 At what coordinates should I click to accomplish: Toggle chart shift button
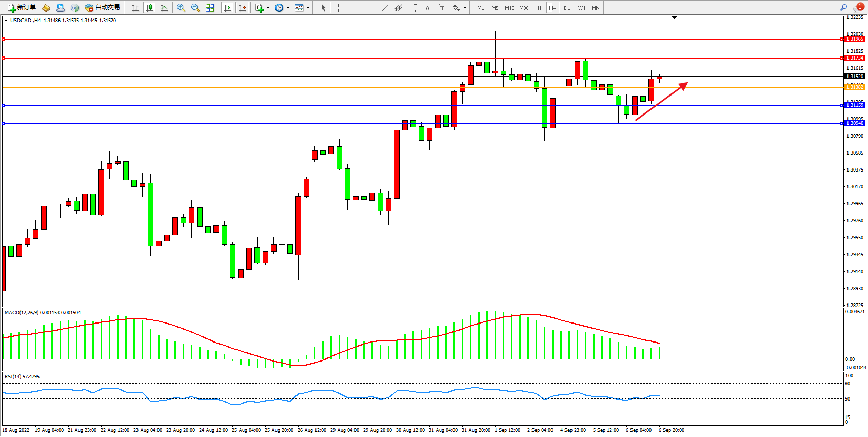point(242,8)
